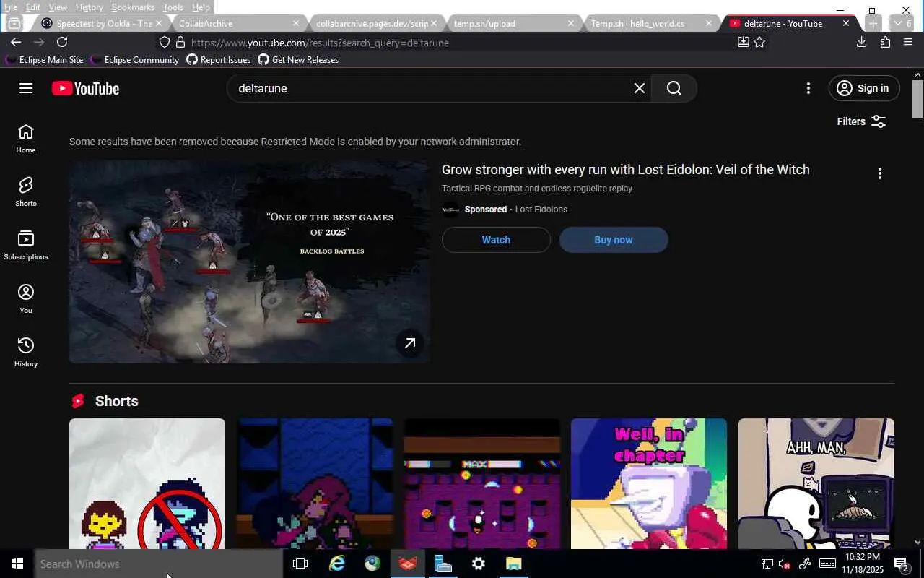Open the Get New Releases bookmark
924x578 pixels.
[x=298, y=60]
